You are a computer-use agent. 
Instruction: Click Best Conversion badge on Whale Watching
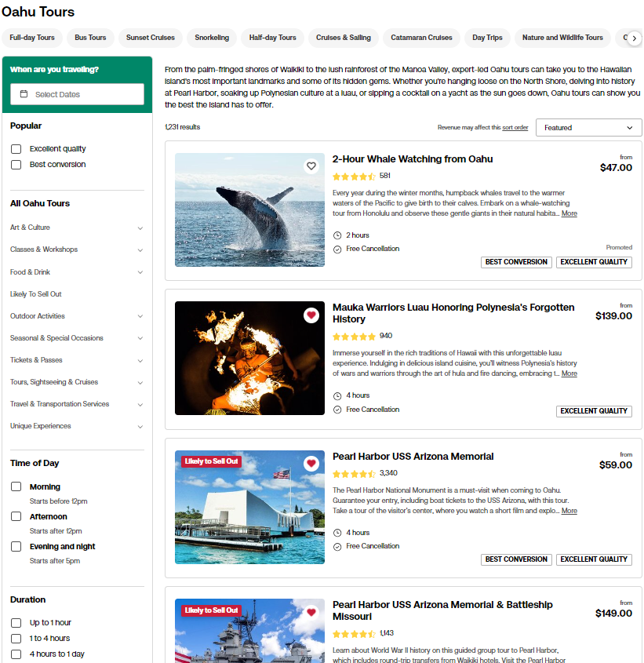[516, 262]
